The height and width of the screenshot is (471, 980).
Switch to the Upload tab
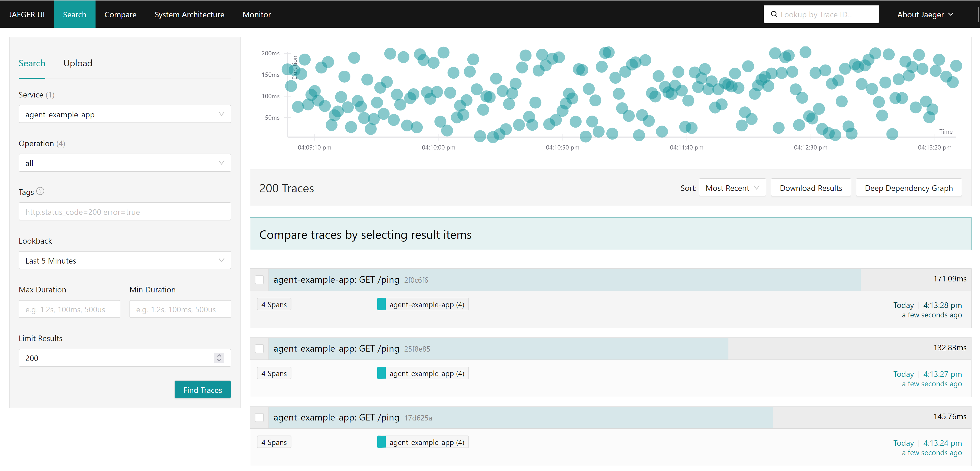(78, 63)
